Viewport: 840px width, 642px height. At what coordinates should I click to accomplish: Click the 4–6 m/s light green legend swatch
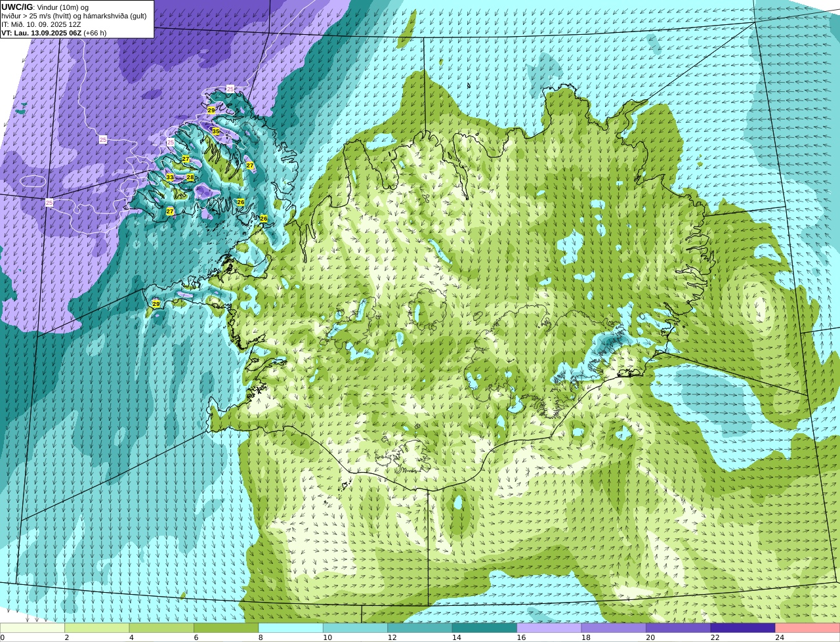point(161,628)
